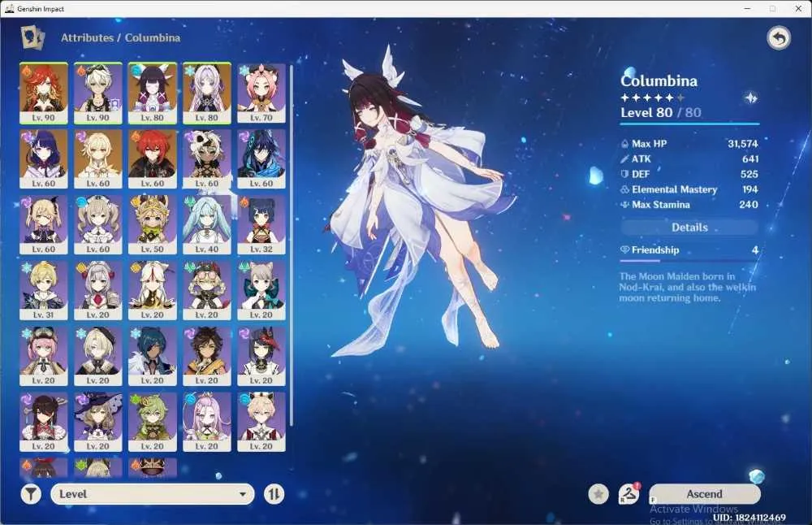Screen dimensions: 812x525
Task: Click the Max HP value 31,574
Action: tap(743, 144)
